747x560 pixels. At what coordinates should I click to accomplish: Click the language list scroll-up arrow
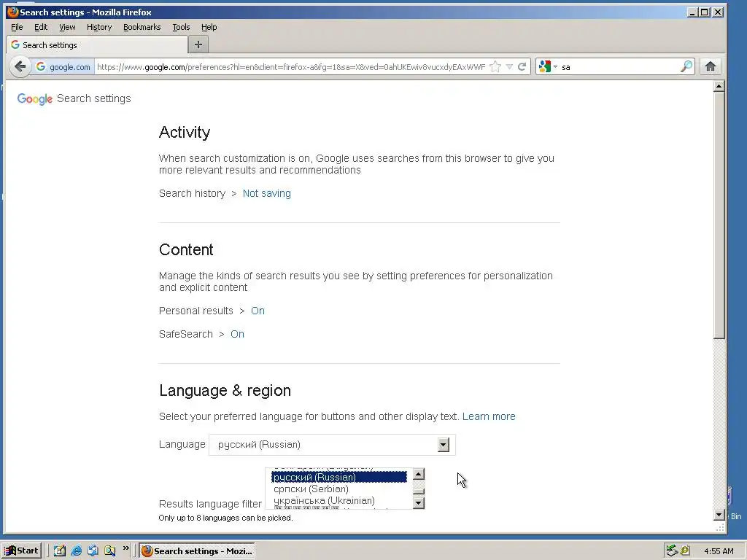(419, 474)
